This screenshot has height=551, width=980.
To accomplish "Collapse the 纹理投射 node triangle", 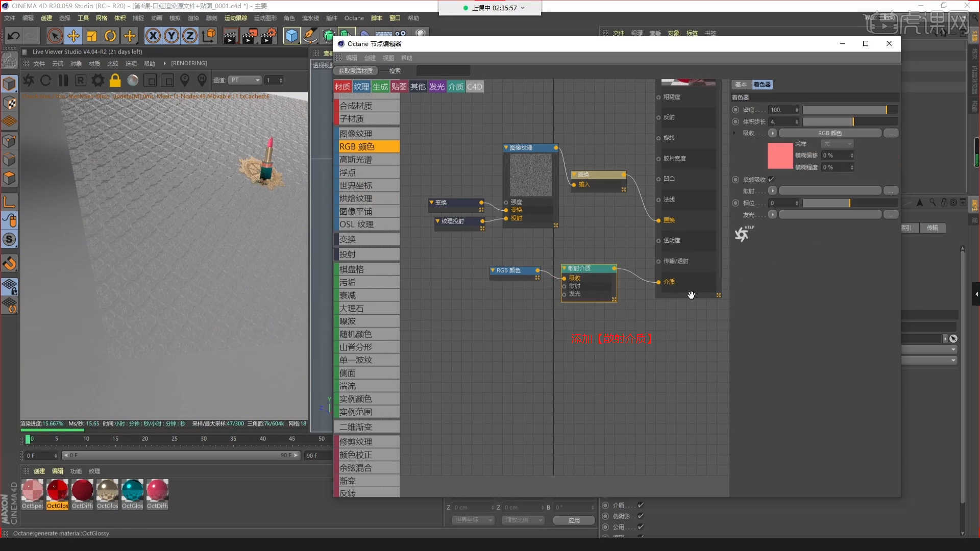I will [x=437, y=221].
